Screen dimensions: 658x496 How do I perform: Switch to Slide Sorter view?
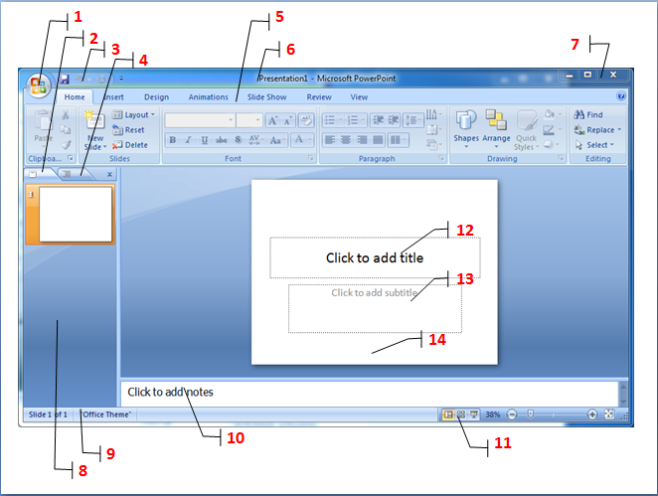(461, 414)
